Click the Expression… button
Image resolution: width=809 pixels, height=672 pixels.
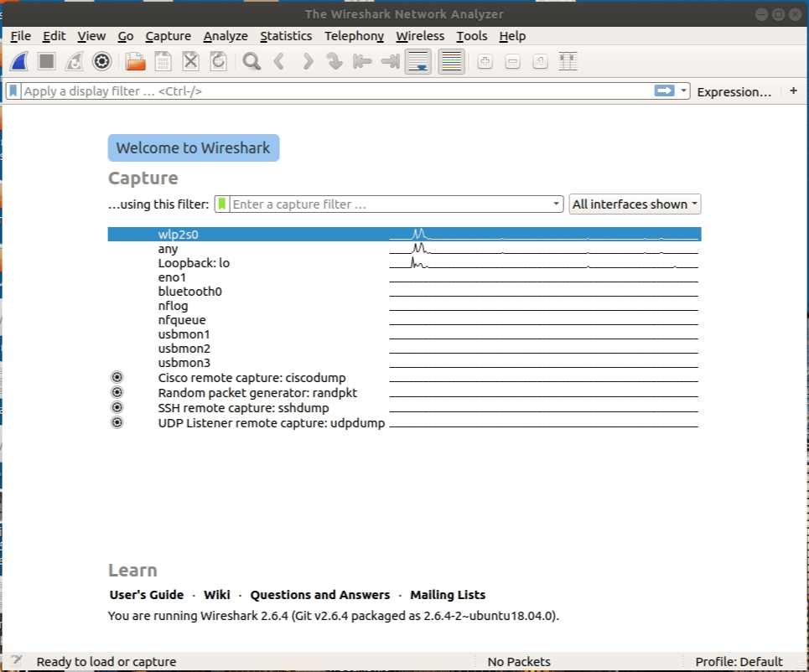pyautogui.click(x=734, y=92)
